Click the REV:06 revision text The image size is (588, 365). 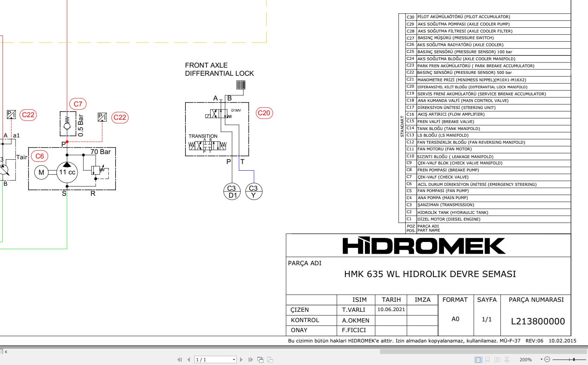pyautogui.click(x=534, y=341)
